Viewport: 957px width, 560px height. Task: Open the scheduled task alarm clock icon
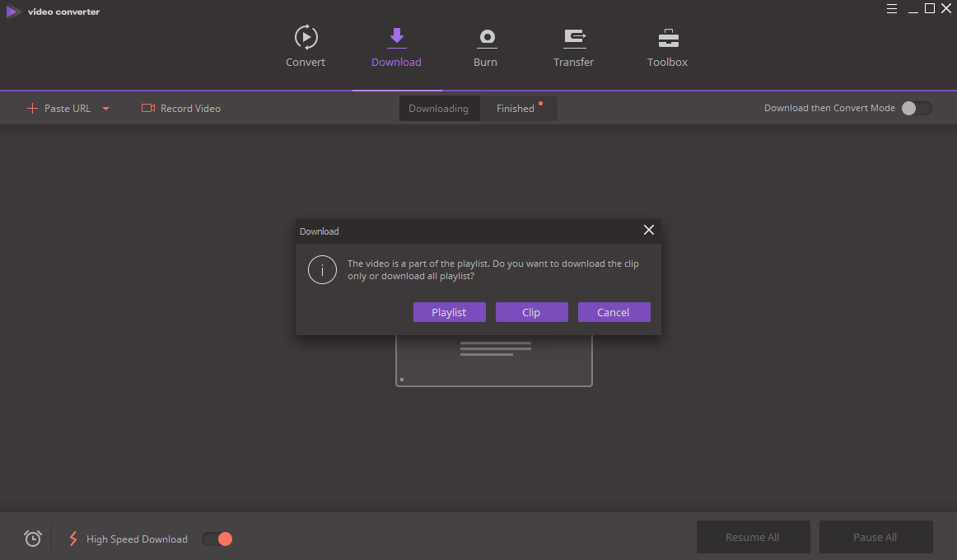click(32, 538)
